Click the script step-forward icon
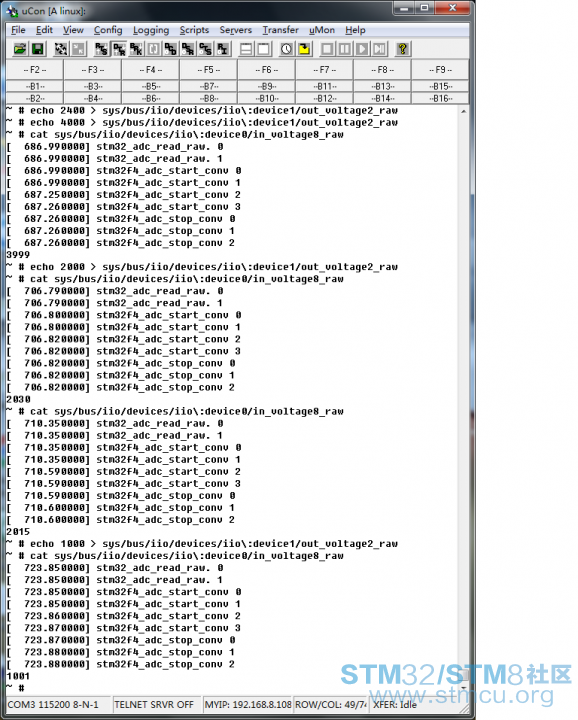Screen dimensions: 578x720 [380, 49]
